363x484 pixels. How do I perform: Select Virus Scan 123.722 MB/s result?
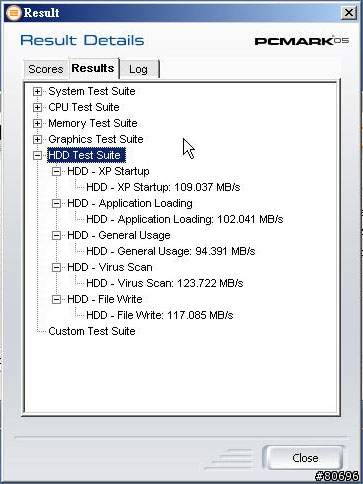(x=165, y=283)
